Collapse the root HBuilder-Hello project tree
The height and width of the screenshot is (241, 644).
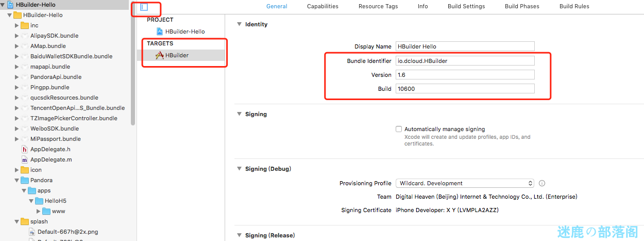3,5
